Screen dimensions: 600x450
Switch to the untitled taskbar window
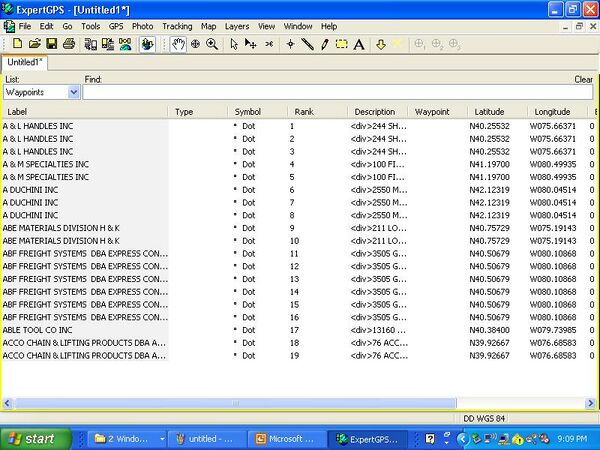tap(206, 439)
